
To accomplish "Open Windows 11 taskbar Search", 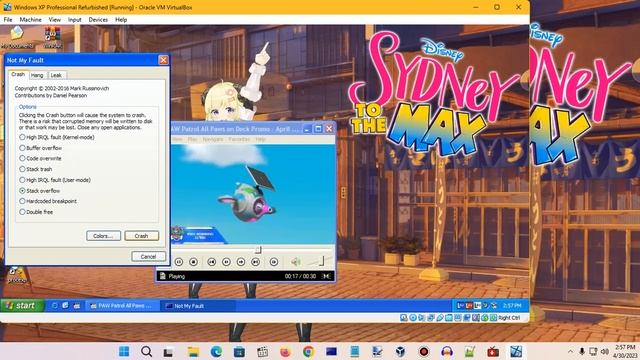I will click(x=147, y=351).
